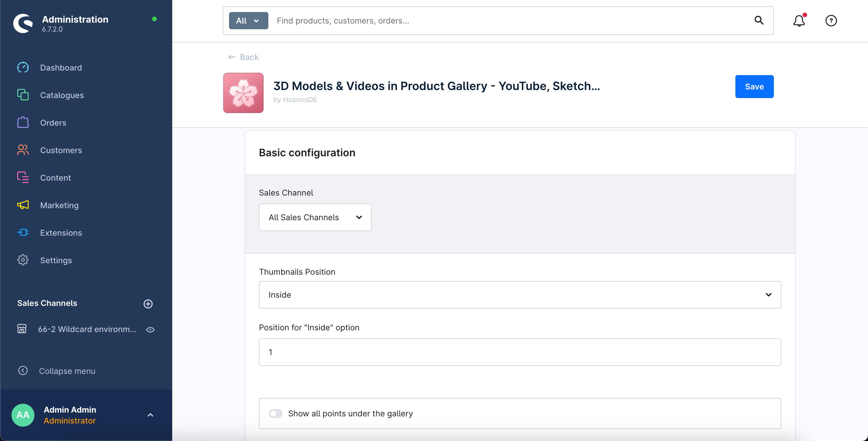
Task: Click the version 6.7.2.0 text
Action: pyautogui.click(x=52, y=29)
